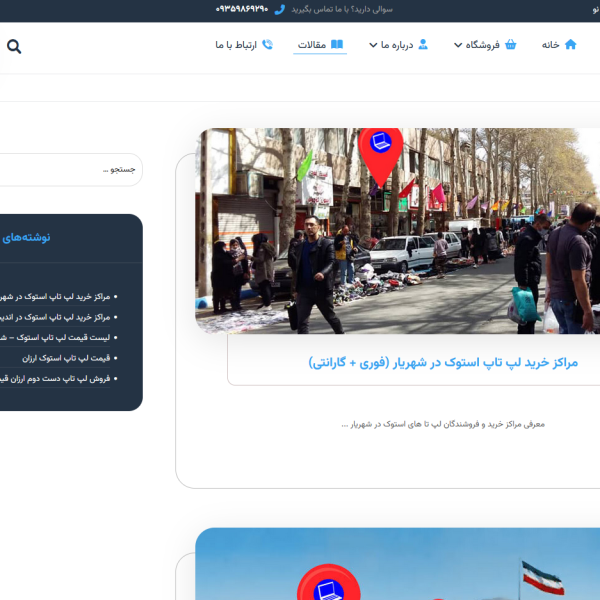Expand the درباره ما dropdown chevron
Screen dimensions: 600x600
pos(373,45)
